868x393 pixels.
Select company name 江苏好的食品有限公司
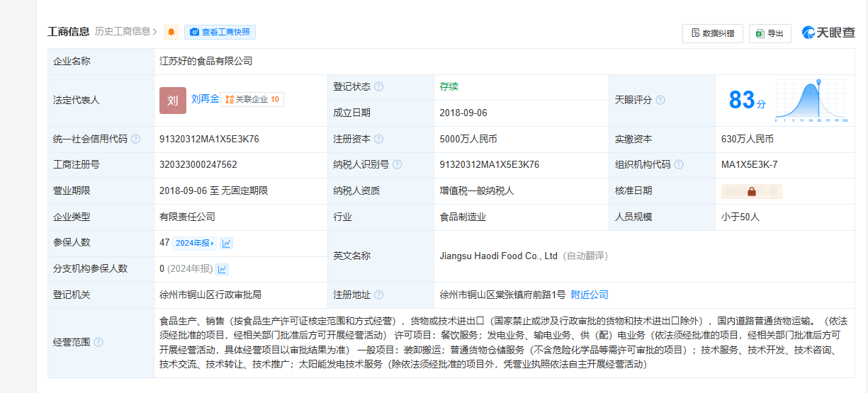(x=206, y=62)
